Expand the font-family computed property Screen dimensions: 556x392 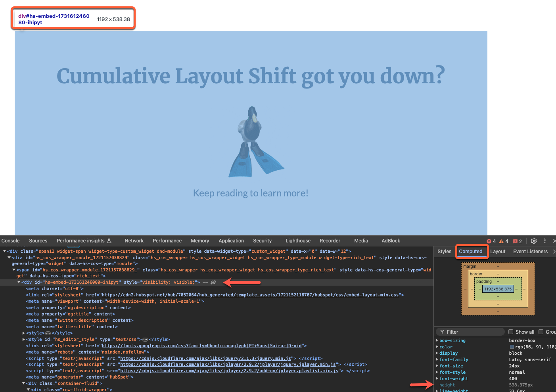[x=437, y=359]
